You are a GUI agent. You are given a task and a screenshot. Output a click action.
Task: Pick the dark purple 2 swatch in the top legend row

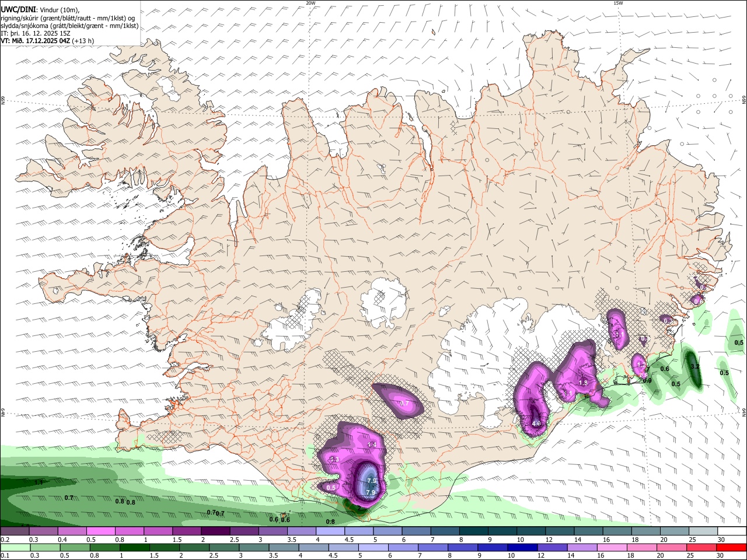click(215, 531)
